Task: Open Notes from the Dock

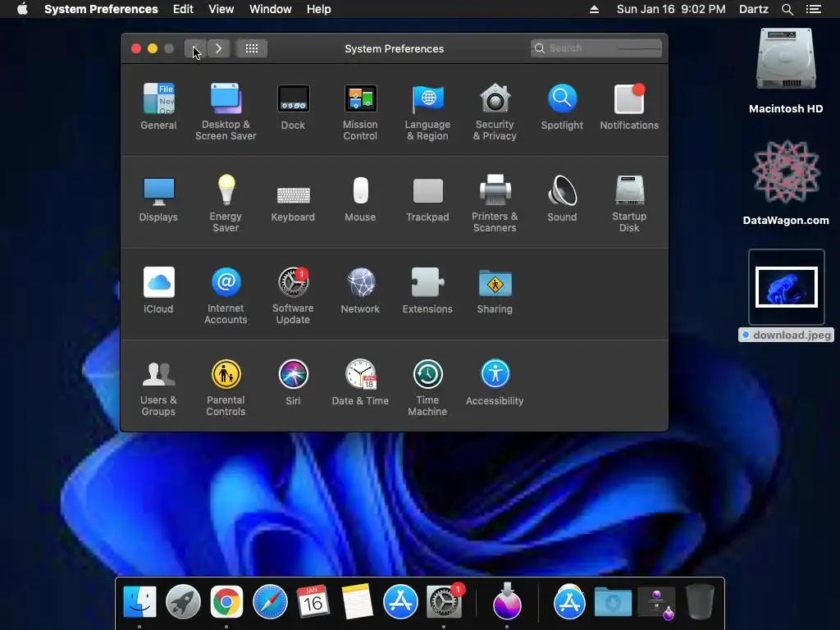Action: click(x=357, y=601)
